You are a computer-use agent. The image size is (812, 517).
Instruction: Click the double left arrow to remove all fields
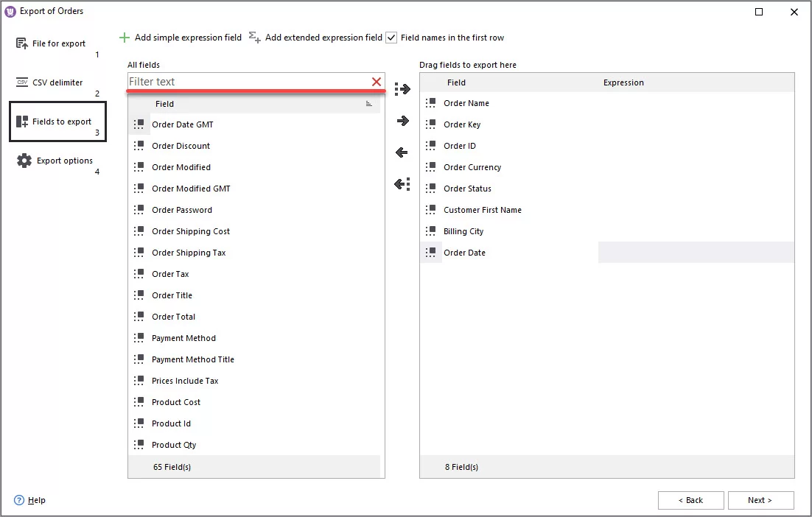click(402, 184)
